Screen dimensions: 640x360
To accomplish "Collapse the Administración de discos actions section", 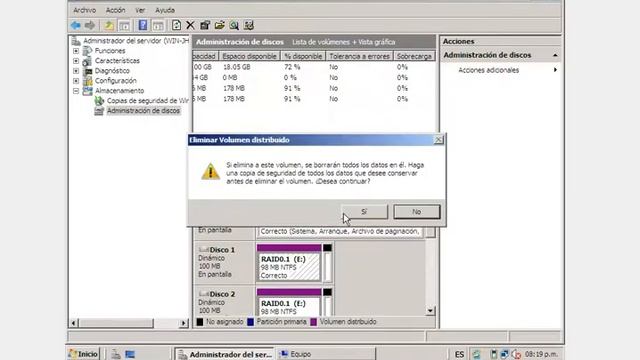I will point(555,55).
